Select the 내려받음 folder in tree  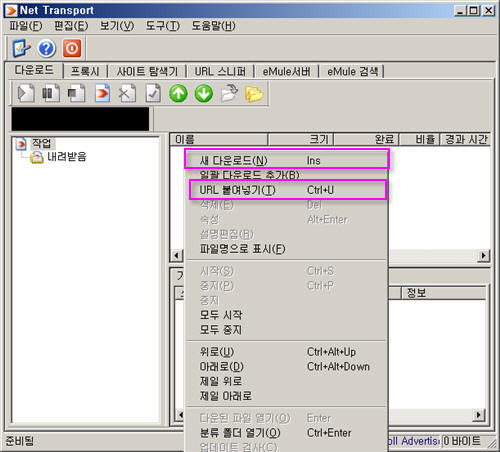point(67,156)
